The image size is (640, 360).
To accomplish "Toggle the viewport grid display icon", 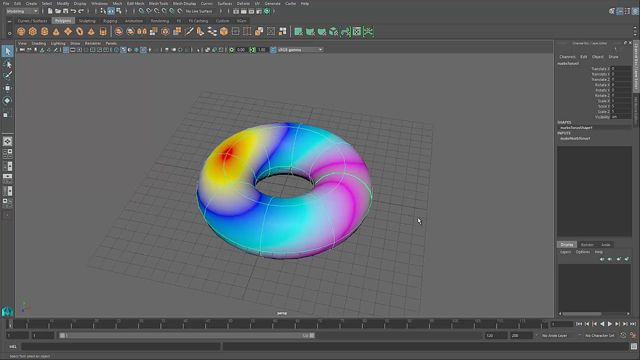I will (x=66, y=50).
